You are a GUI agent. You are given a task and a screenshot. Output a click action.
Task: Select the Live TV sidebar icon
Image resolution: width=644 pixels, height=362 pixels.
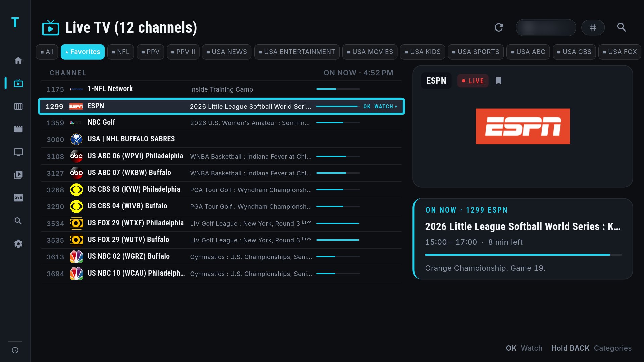click(x=18, y=83)
